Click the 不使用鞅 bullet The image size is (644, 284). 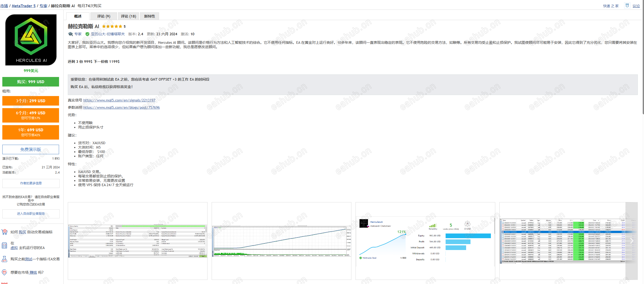tap(85, 123)
